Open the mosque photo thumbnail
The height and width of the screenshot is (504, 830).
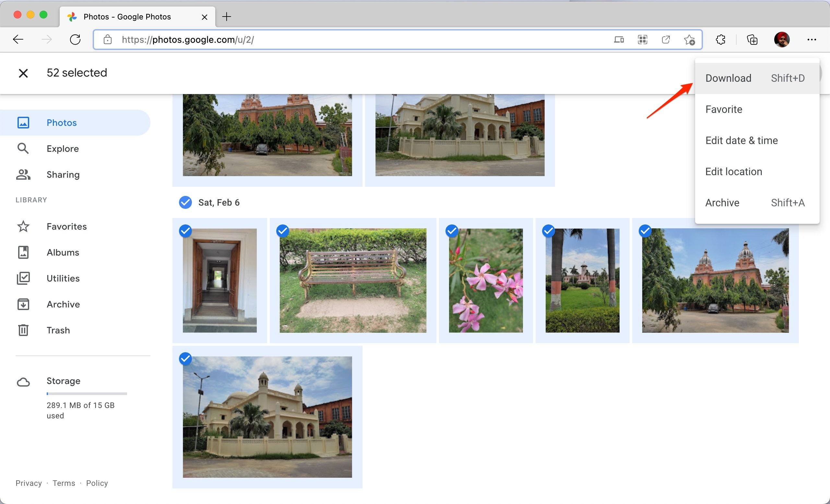click(x=267, y=418)
